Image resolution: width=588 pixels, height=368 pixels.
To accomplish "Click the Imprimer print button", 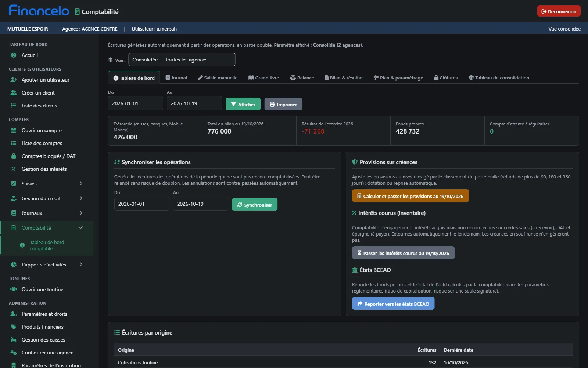I will (x=283, y=104).
